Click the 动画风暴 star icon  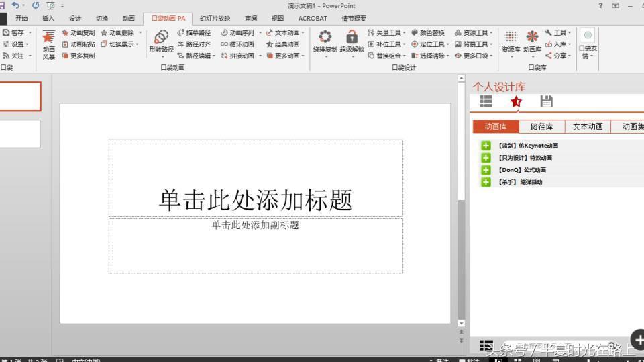(48, 37)
